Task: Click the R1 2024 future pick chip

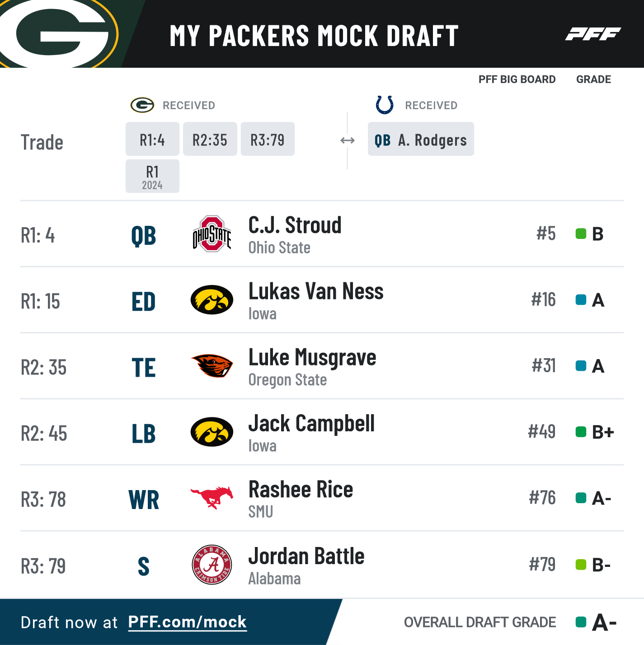Action: (152, 176)
